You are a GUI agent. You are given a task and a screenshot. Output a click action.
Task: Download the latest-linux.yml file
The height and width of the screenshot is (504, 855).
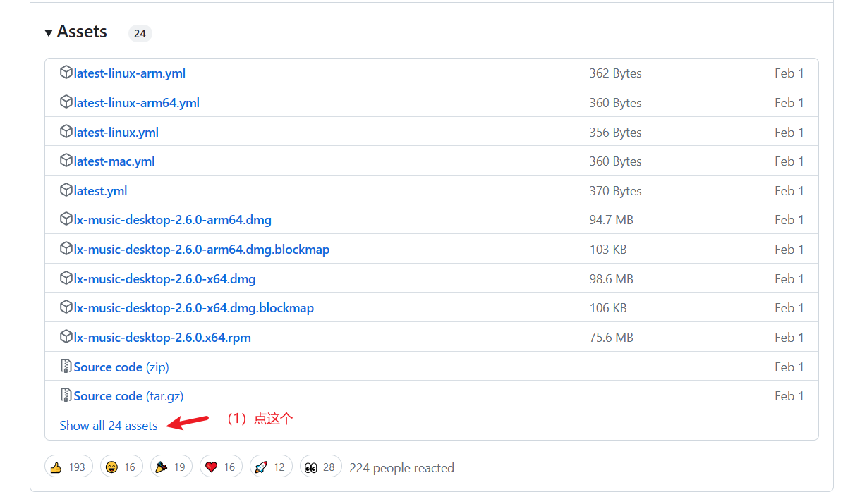116,133
